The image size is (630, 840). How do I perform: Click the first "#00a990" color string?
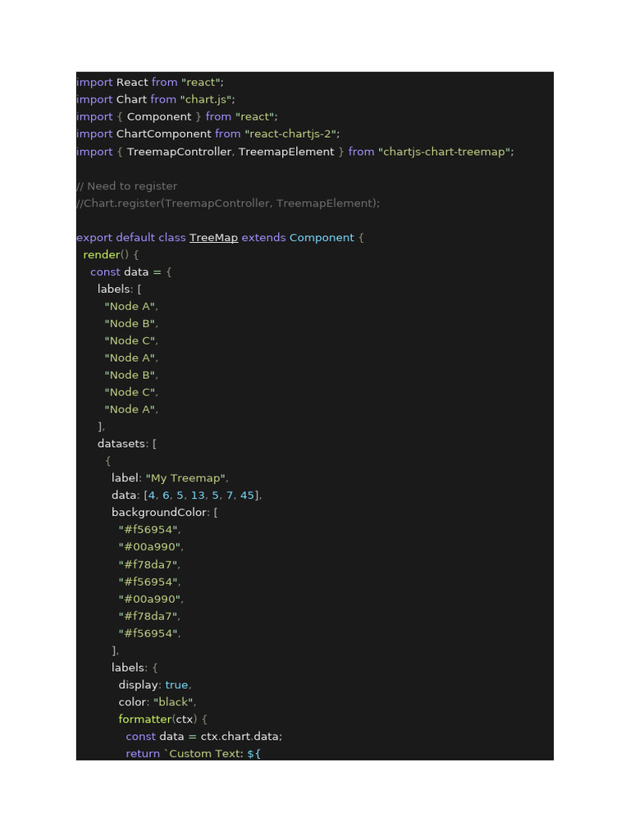[149, 546]
